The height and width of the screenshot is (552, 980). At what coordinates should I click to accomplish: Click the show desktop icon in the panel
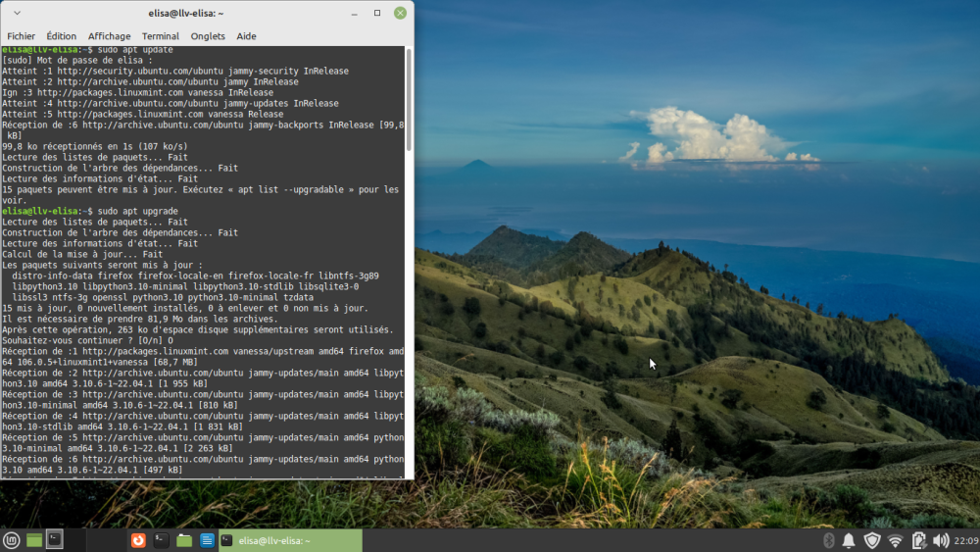point(34,540)
